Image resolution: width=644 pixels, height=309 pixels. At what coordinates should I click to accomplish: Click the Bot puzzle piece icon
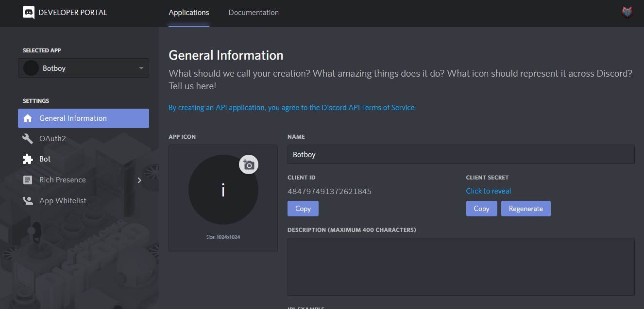point(28,159)
